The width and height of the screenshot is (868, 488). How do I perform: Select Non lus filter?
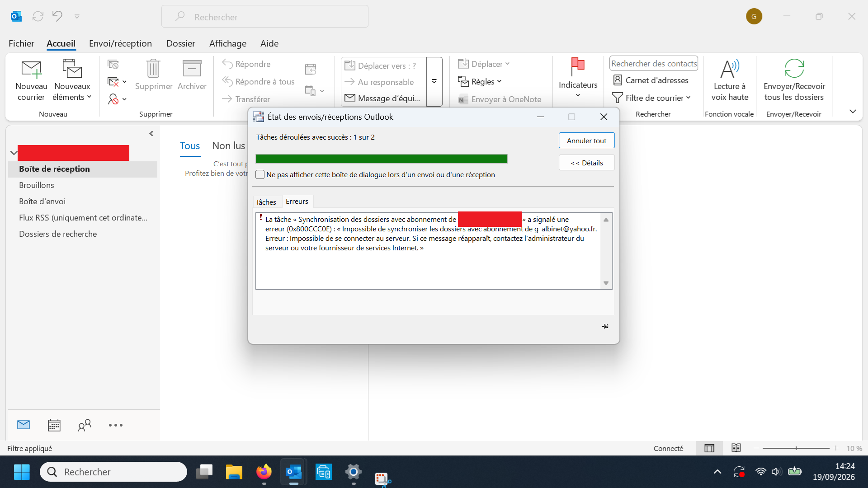(x=229, y=145)
